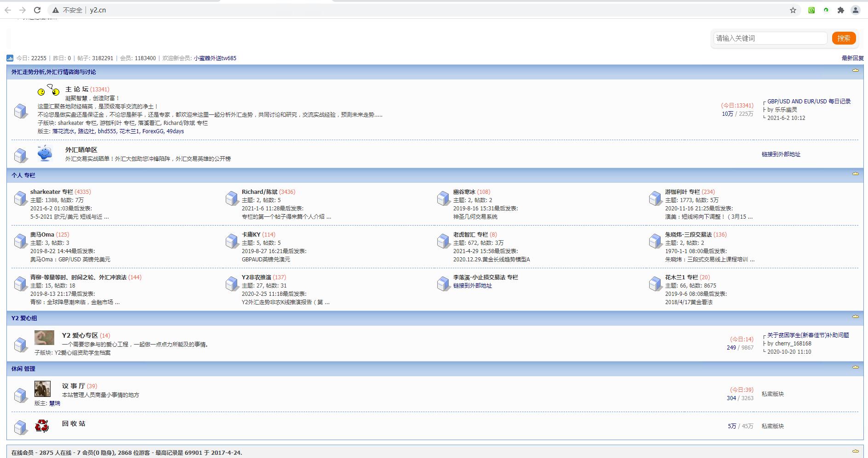
Task: Click the blue mascot icon beside 外汇晒单区
Action: tap(45, 153)
